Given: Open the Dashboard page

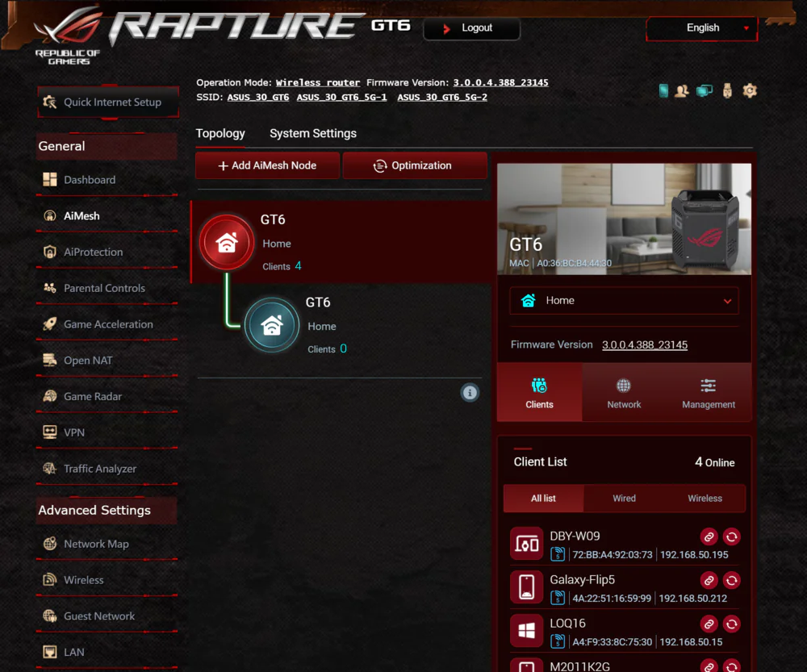Looking at the screenshot, I should click(x=107, y=180).
